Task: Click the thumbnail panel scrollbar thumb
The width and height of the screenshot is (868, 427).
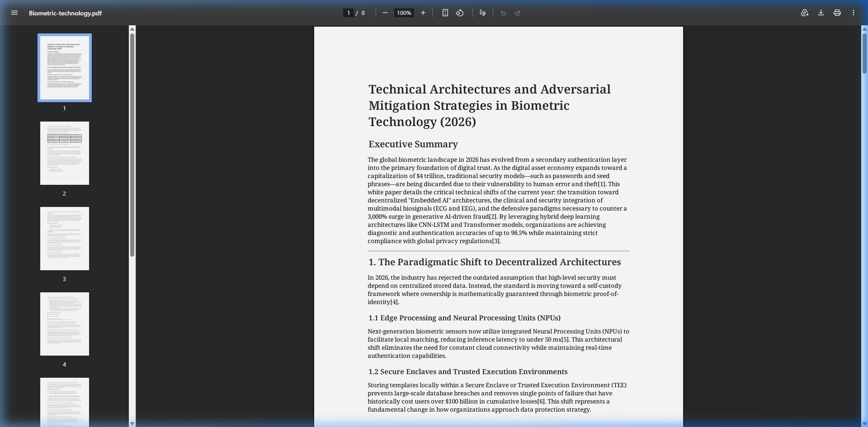Action: coord(132,145)
